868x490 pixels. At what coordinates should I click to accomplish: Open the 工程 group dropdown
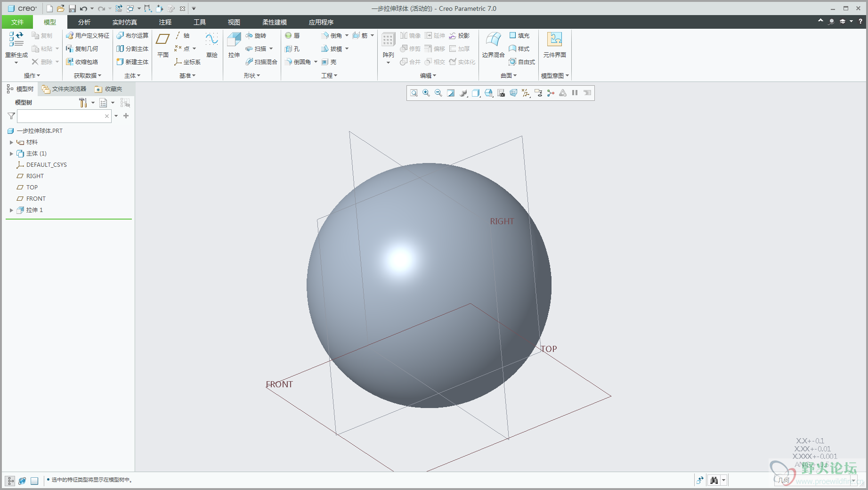pos(329,75)
